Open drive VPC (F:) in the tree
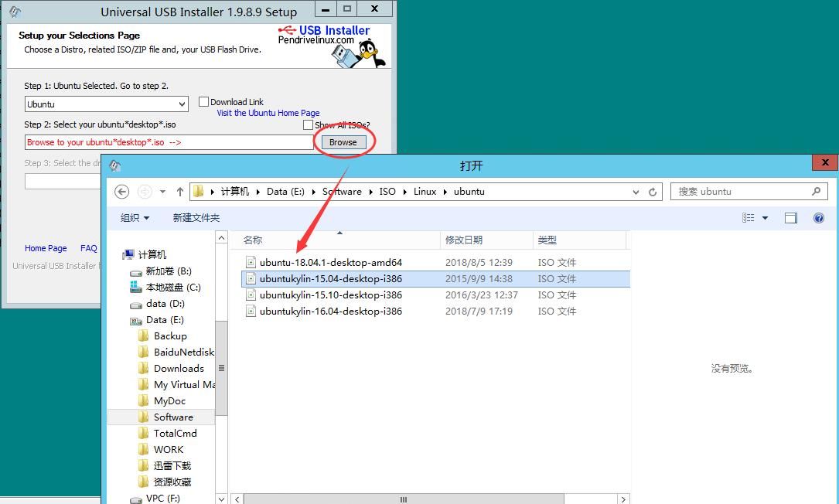The image size is (839, 504). 162,498
